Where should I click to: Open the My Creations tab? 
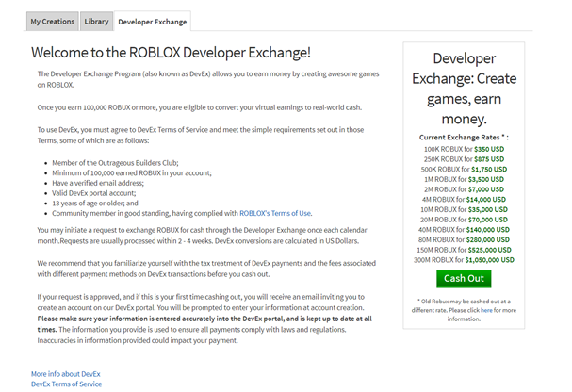coord(52,20)
